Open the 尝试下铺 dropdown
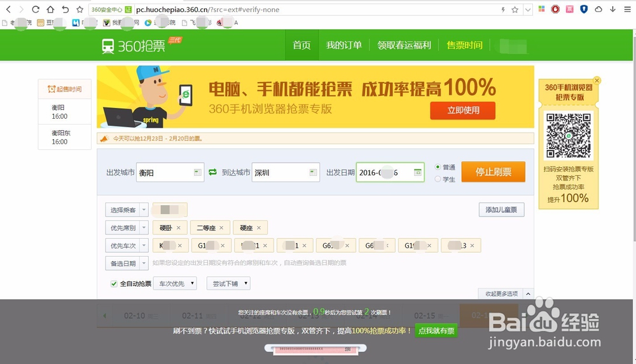The image size is (636, 364). coord(228,283)
